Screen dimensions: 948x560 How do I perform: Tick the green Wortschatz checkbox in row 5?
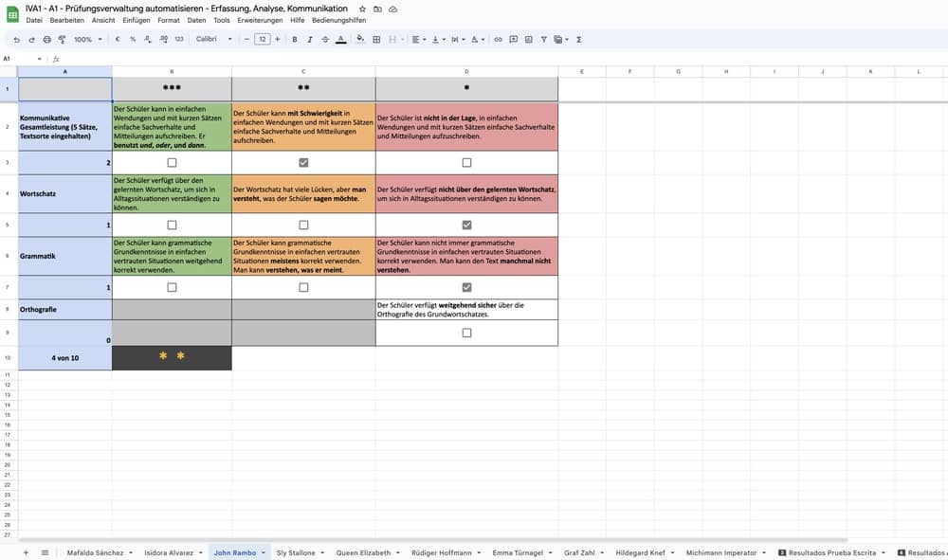[x=172, y=226]
